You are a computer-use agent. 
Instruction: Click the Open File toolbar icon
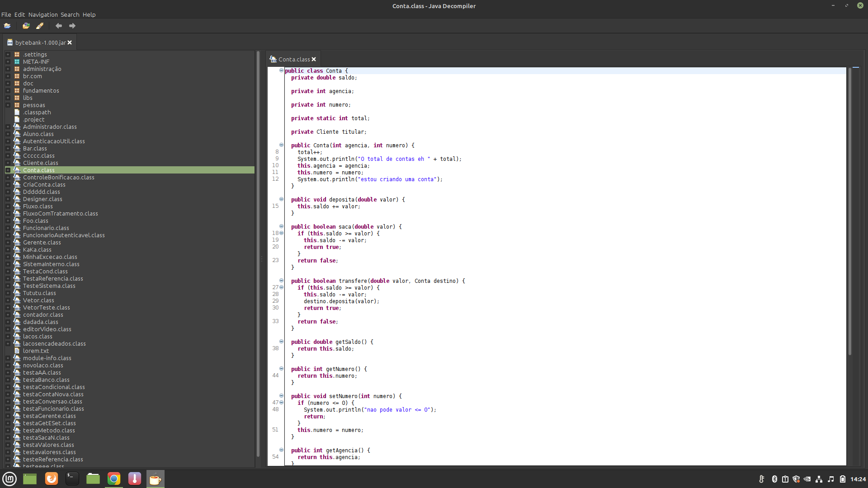click(7, 26)
